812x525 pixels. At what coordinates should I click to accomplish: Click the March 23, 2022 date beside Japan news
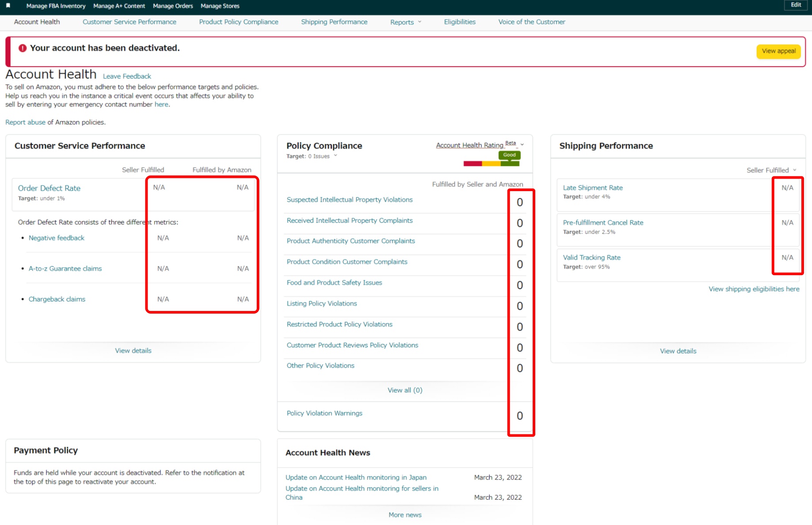coord(498,477)
